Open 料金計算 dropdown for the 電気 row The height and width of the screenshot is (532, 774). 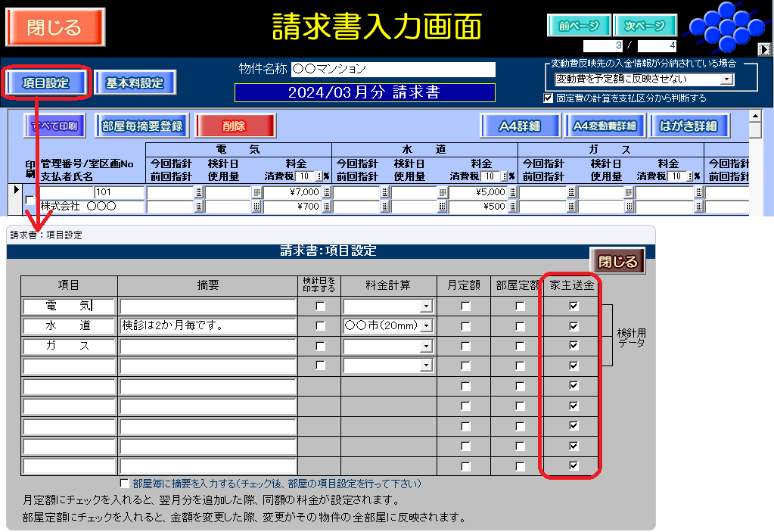pyautogui.click(x=426, y=306)
